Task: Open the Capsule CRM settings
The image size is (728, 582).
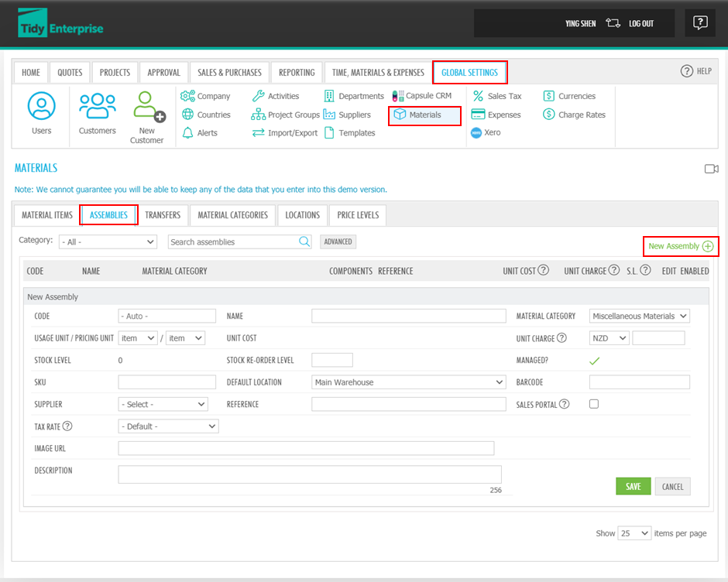Action: (x=422, y=96)
